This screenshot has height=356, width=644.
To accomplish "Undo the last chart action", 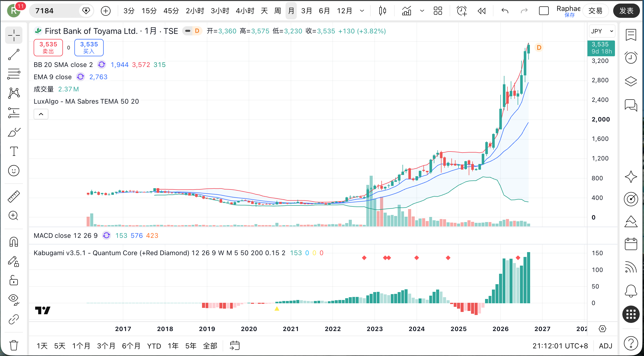I will pos(505,11).
